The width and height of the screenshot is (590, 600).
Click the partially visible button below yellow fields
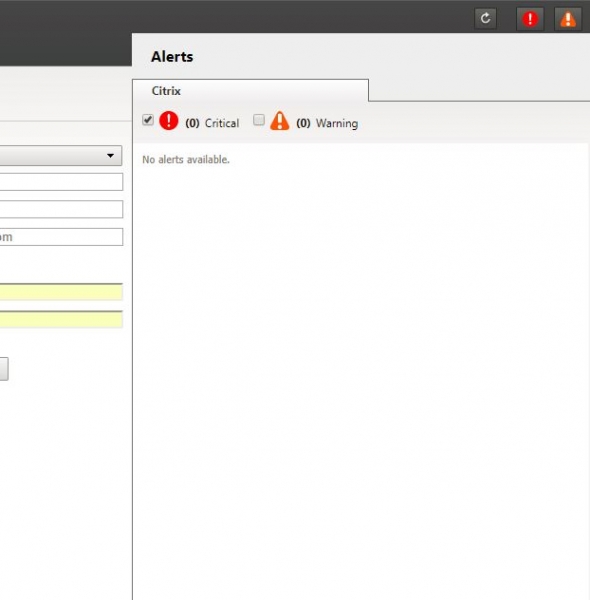pos(4,369)
